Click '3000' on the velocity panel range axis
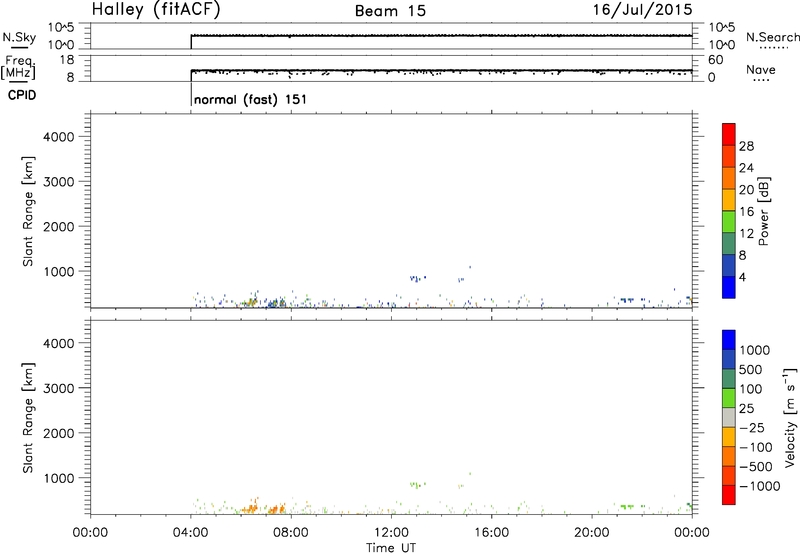800x554 pixels. point(59,388)
